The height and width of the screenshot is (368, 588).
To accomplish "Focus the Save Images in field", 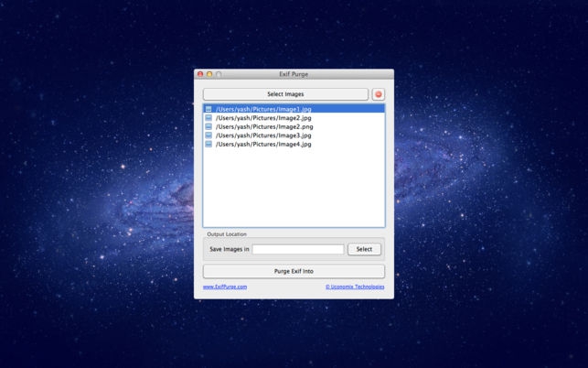I will [298, 249].
